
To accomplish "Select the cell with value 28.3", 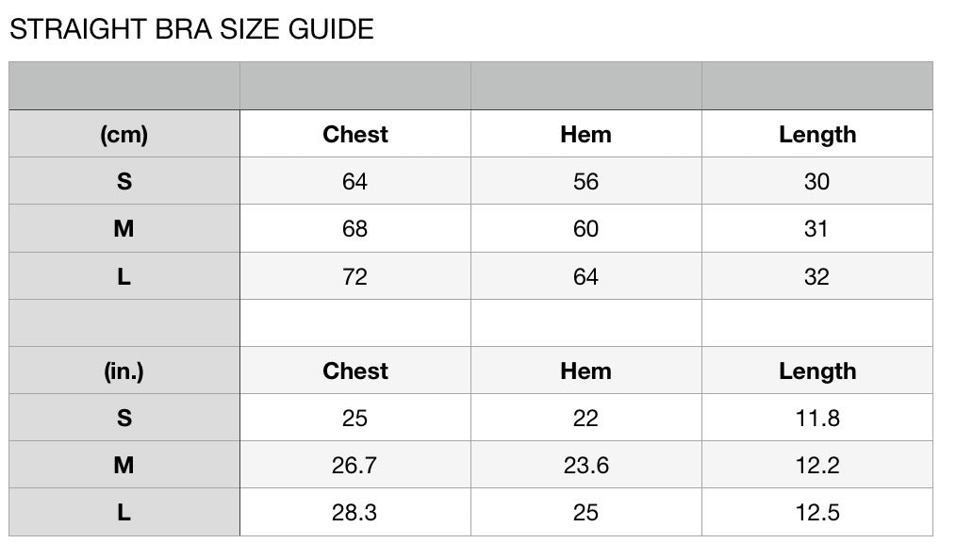I will pos(354,513).
